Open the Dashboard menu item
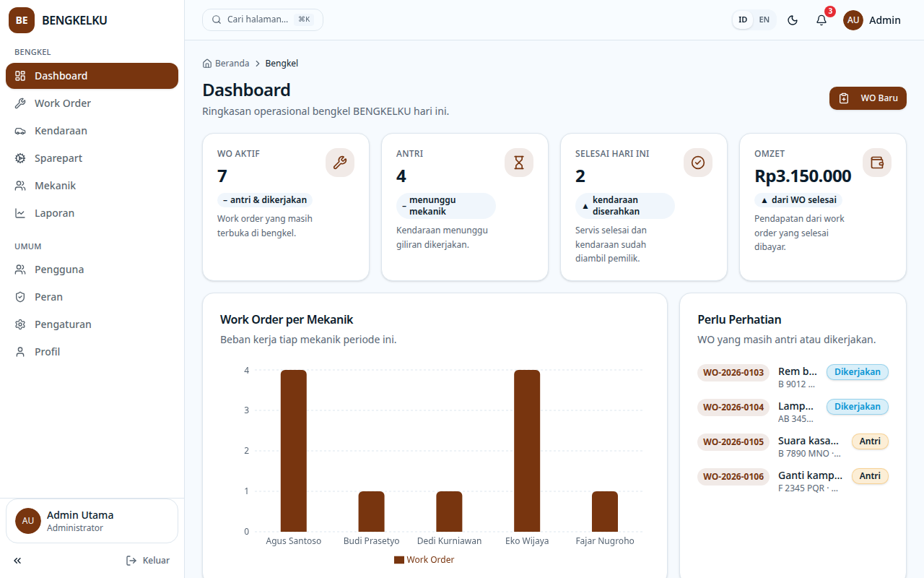This screenshot has width=924, height=578. coord(92,76)
